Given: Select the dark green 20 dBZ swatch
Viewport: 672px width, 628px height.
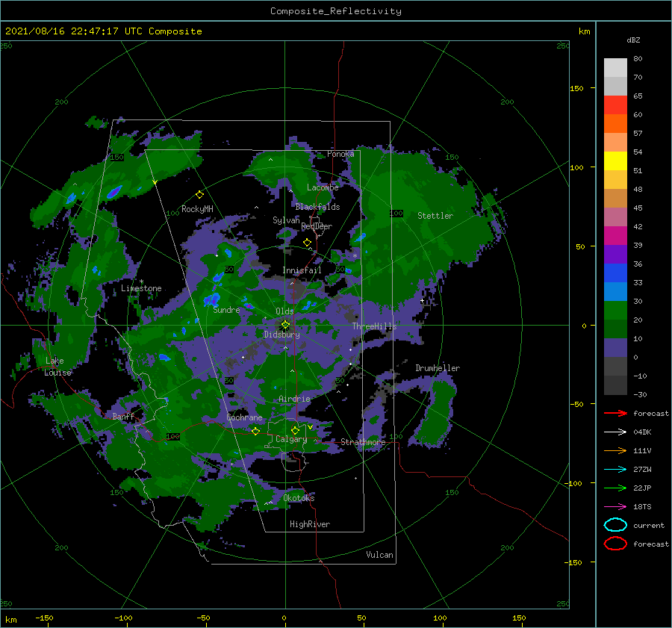Looking at the screenshot, I should (x=615, y=329).
